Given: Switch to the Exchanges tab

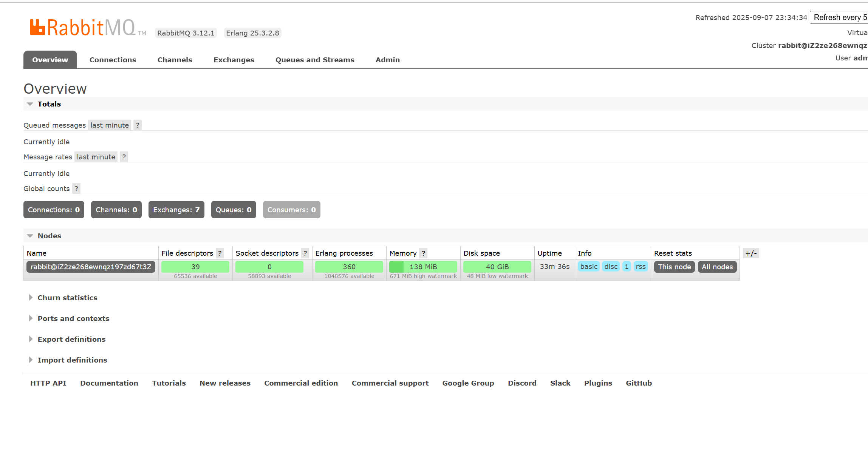Looking at the screenshot, I should (234, 60).
